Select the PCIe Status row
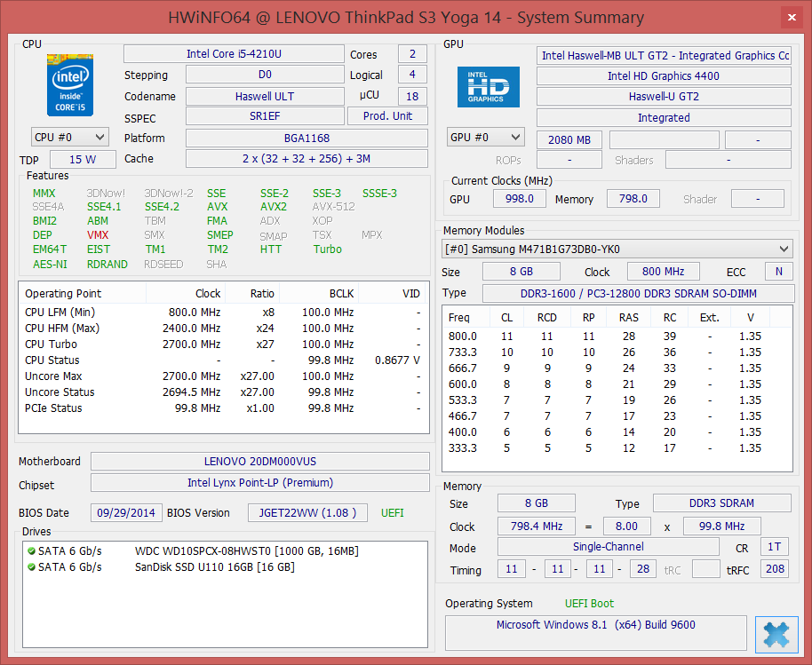This screenshot has height=665, width=812. tap(223, 408)
